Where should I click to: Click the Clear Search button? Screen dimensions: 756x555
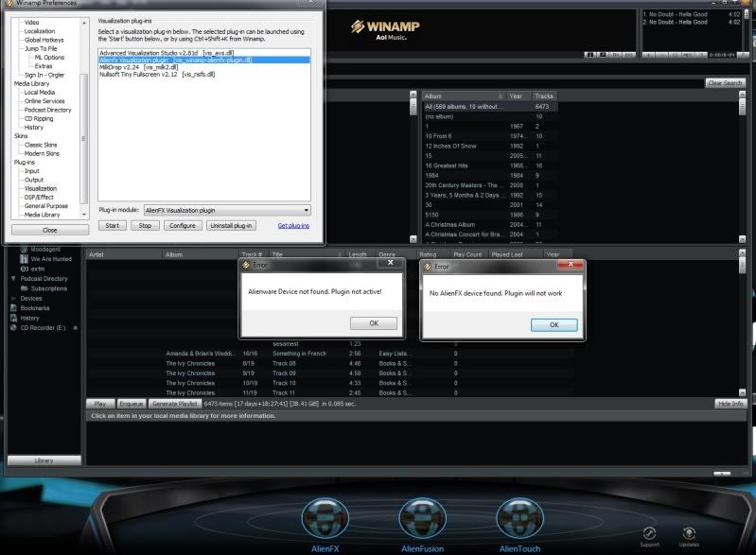click(725, 83)
